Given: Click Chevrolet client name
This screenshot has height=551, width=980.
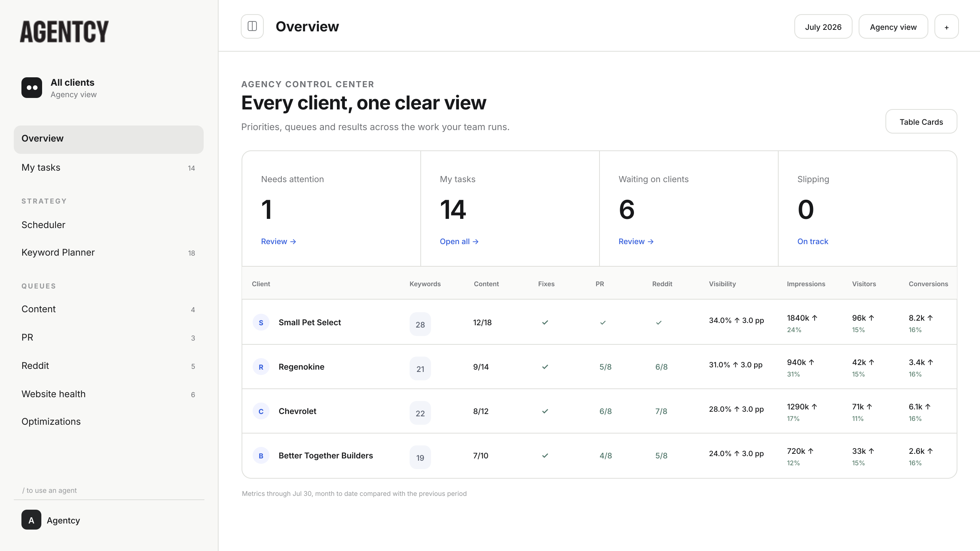Looking at the screenshot, I should pyautogui.click(x=297, y=411).
